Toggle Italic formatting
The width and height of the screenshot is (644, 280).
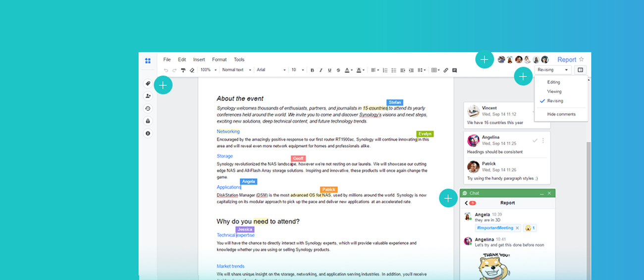321,70
